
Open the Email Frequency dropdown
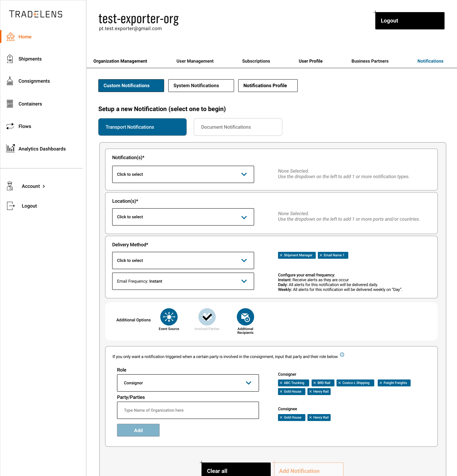tap(183, 281)
